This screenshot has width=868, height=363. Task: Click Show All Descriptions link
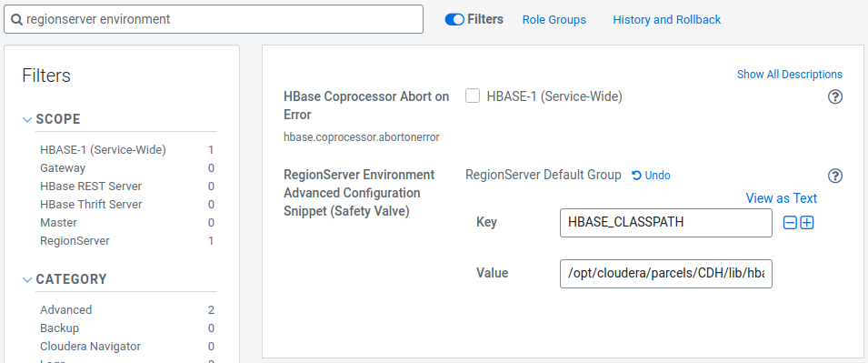[x=790, y=75]
